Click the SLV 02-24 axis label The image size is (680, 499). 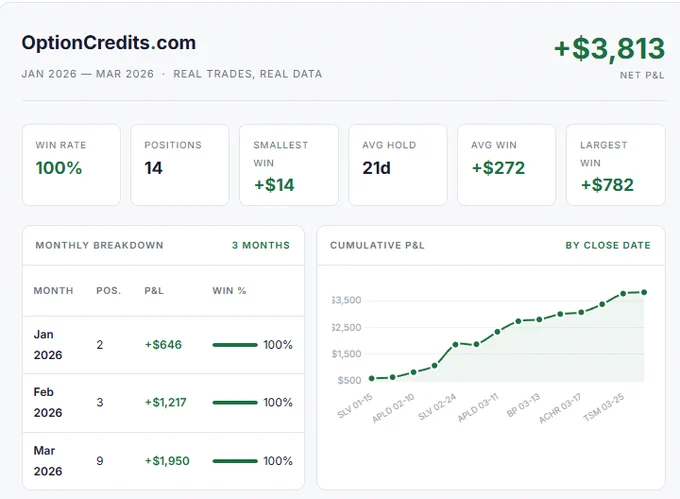(437, 407)
